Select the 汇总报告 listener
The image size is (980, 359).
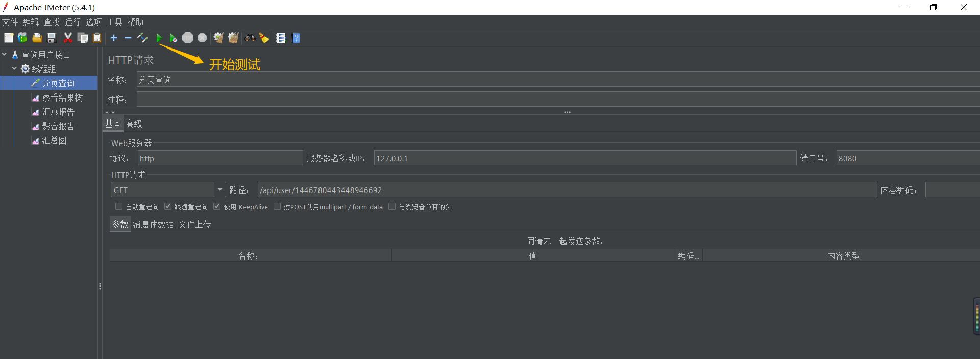[58, 111]
